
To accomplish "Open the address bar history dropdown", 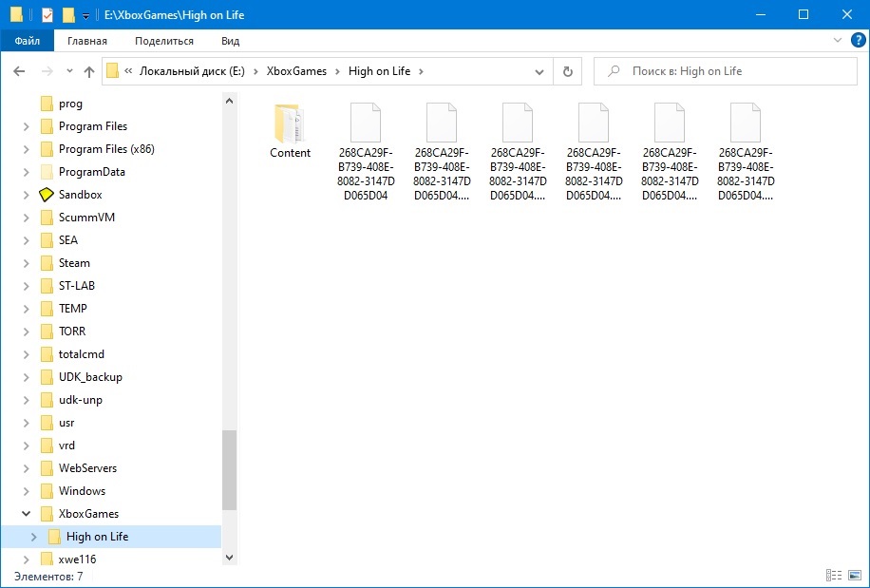I will pos(539,71).
